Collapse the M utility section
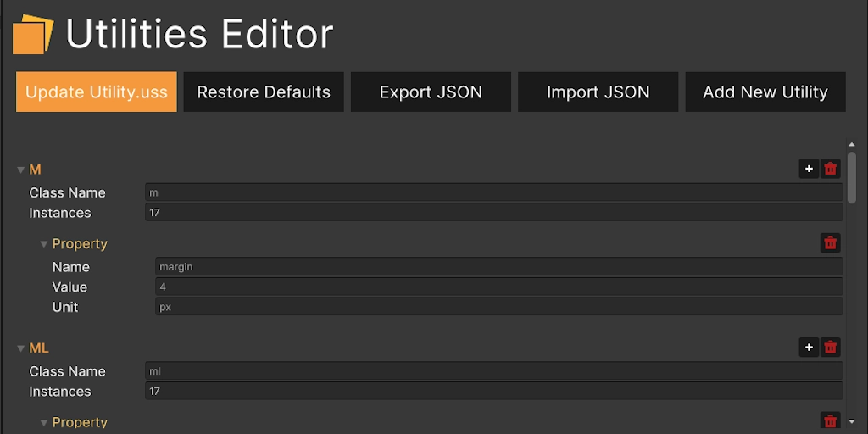868x434 pixels. [20, 170]
